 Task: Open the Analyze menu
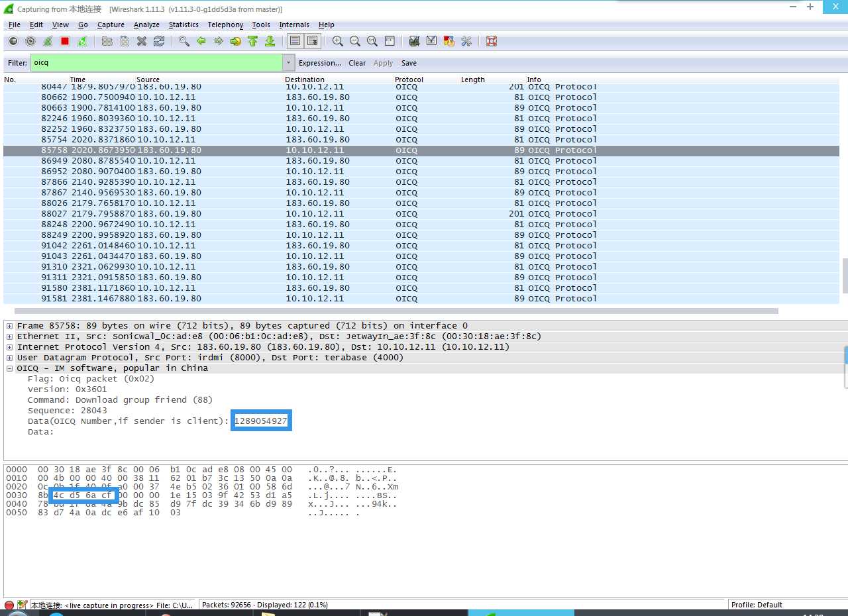(146, 25)
